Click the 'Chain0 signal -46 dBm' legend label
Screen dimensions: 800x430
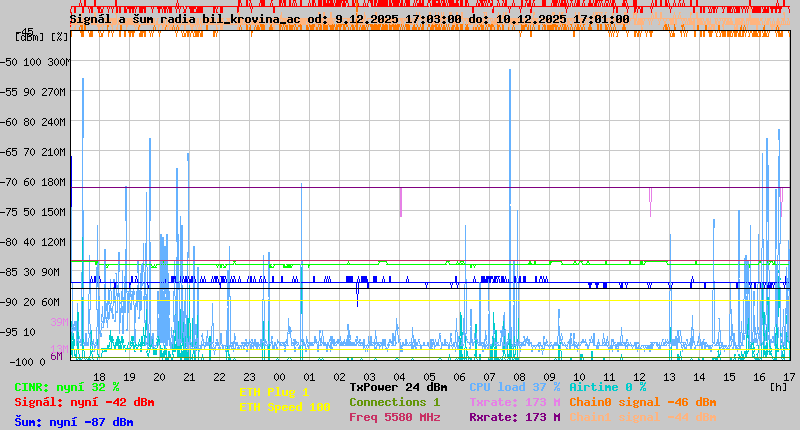tap(642, 402)
